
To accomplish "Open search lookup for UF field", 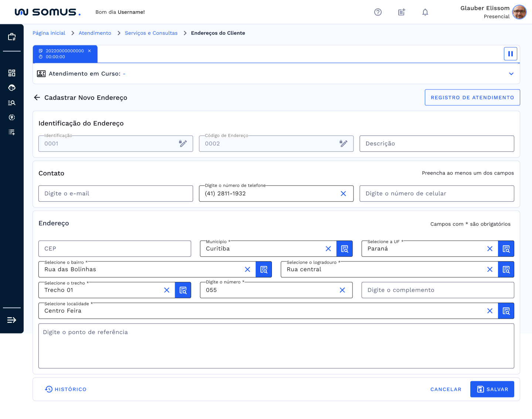I will [x=506, y=249].
